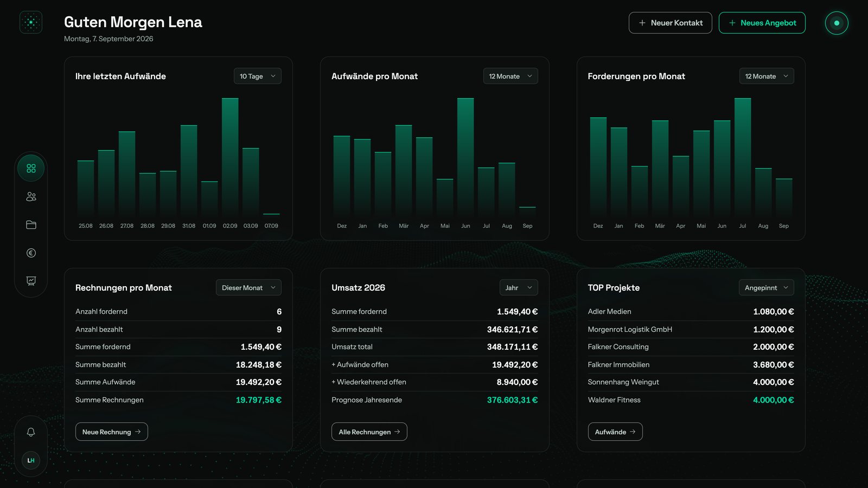This screenshot has height=488, width=868.
Task: Select the Morgenrot Logistik GmbH row
Action: click(x=691, y=329)
